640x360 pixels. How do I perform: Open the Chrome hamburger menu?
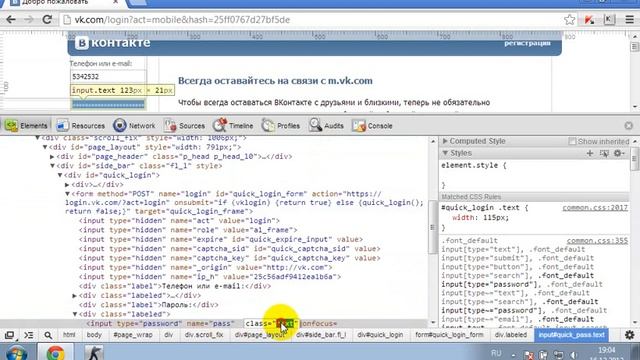tap(629, 20)
